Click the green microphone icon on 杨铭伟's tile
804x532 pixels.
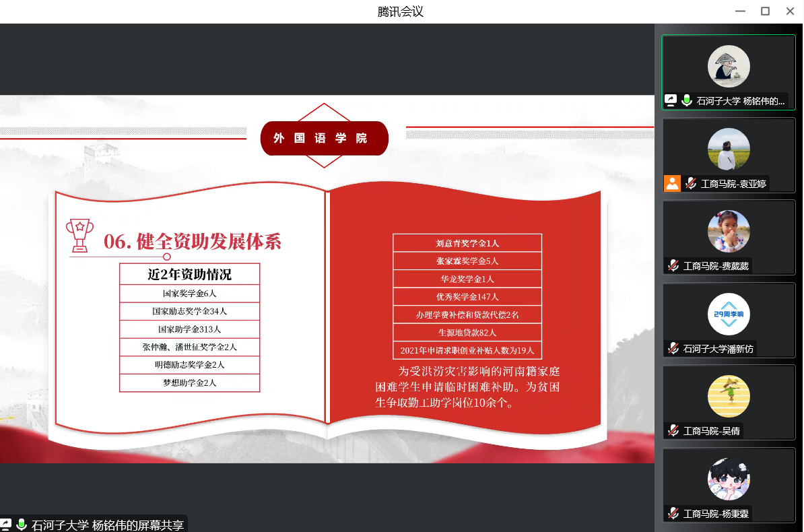pyautogui.click(x=687, y=100)
